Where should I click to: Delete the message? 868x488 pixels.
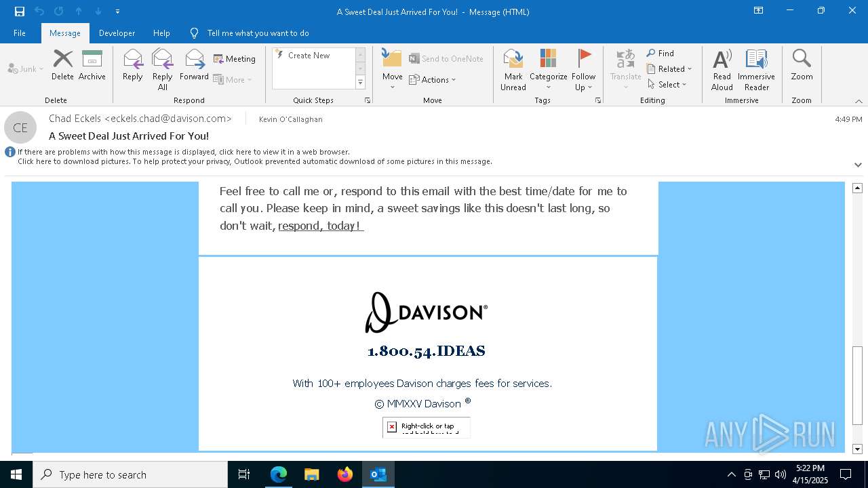62,65
